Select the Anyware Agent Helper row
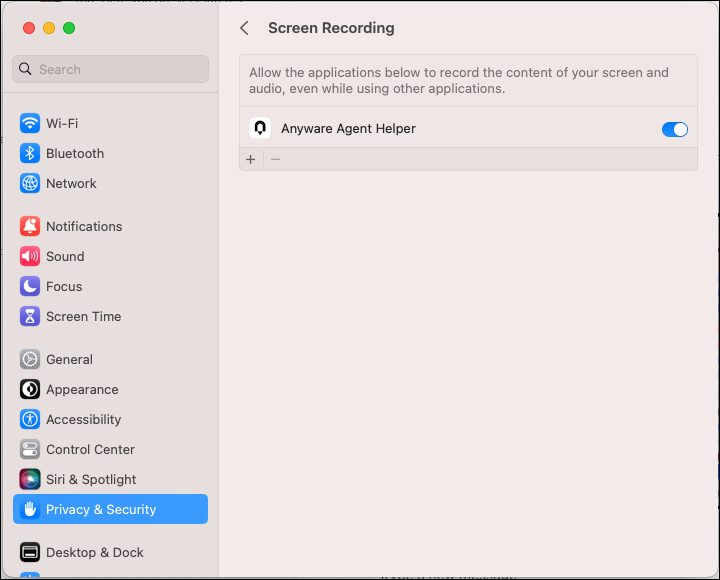Image resolution: width=720 pixels, height=580 pixels. (468, 128)
